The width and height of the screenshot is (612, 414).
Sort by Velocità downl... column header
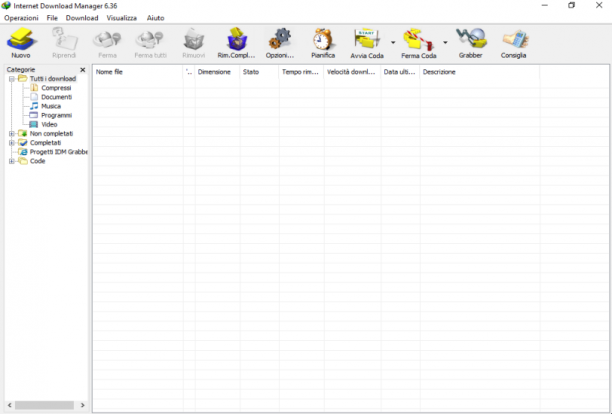click(352, 72)
